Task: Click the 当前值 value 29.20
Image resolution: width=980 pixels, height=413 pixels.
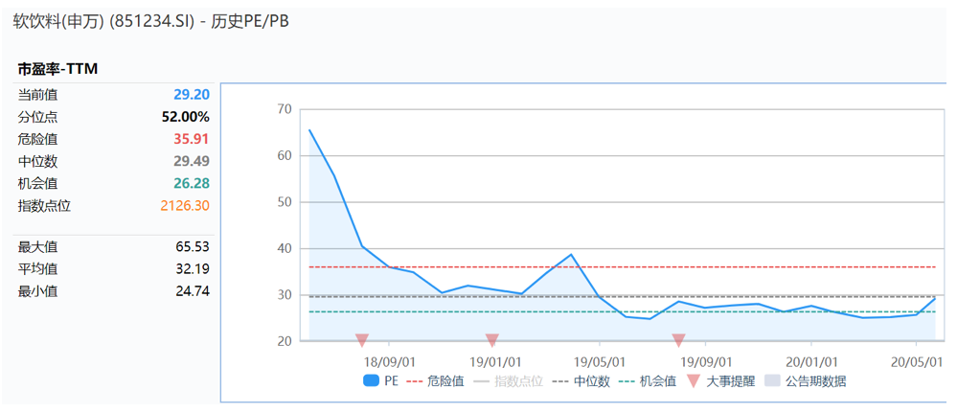Action: (x=192, y=94)
